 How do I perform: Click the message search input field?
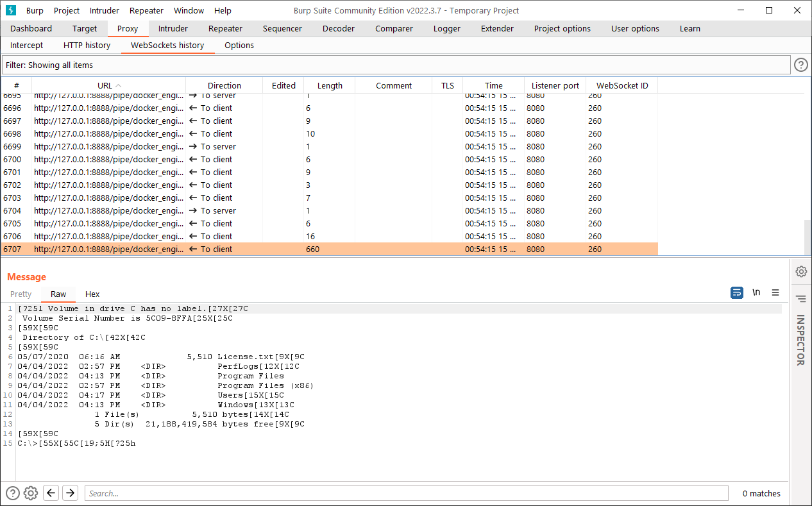[407, 493]
